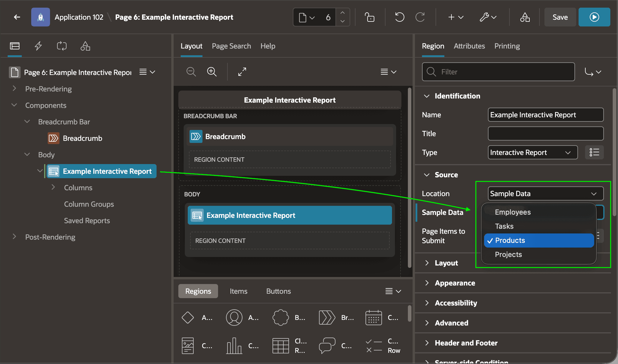Collapse the Identification section
This screenshot has width=618, height=364.
point(426,96)
